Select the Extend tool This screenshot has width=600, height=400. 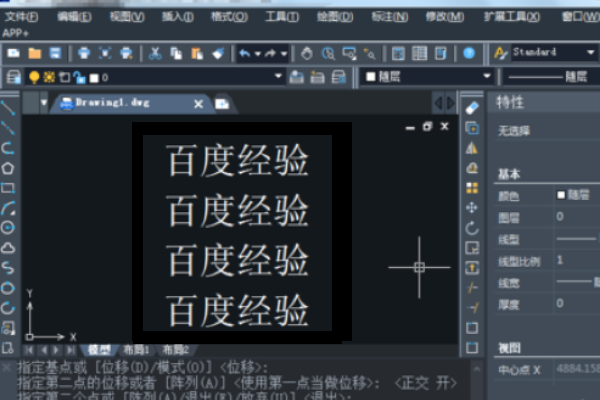point(472,307)
